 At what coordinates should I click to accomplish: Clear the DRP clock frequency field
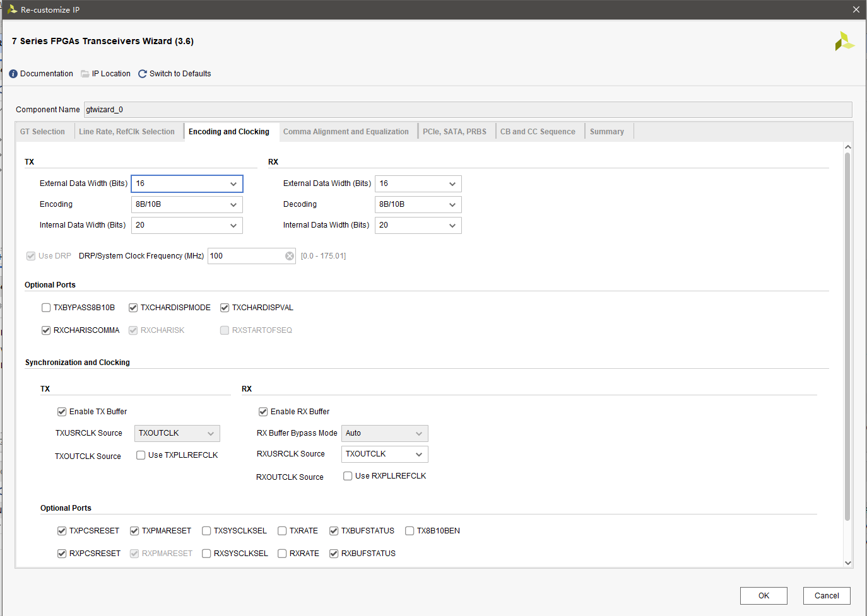289,256
